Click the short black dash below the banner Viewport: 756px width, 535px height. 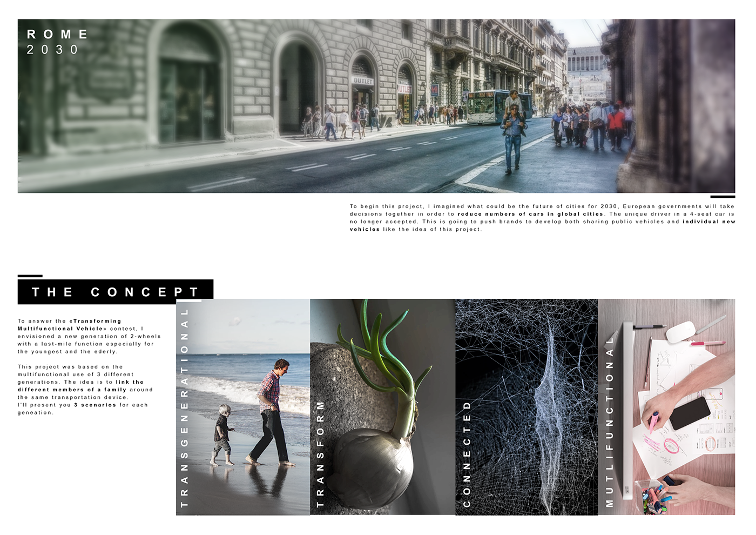724,196
